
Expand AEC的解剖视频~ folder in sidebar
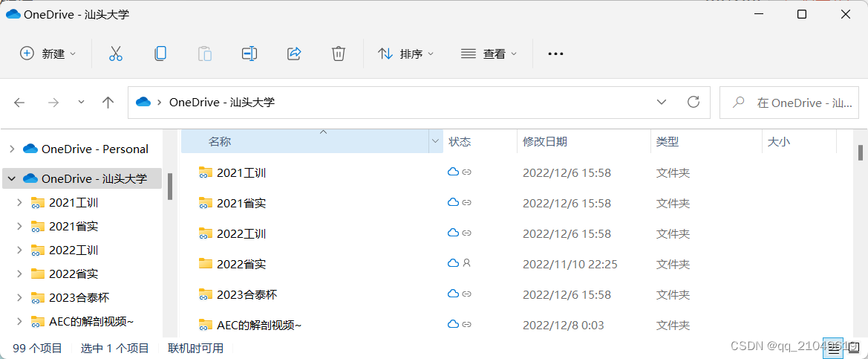click(19, 321)
